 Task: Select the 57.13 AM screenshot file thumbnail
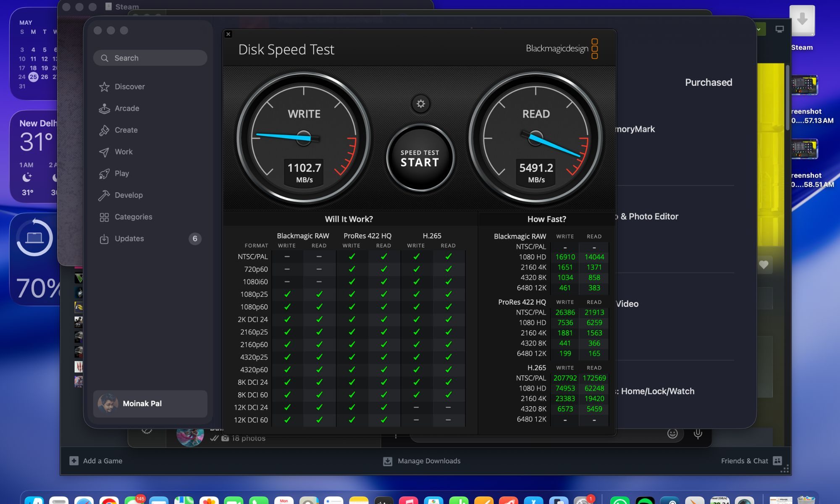pyautogui.click(x=804, y=85)
